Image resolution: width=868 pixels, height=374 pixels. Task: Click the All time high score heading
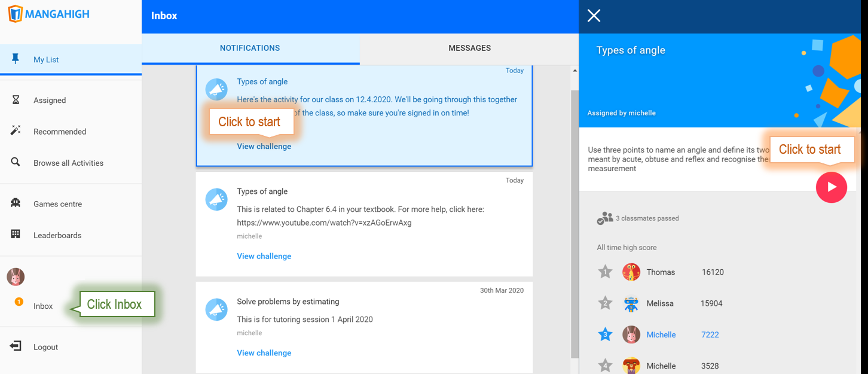[626, 247]
